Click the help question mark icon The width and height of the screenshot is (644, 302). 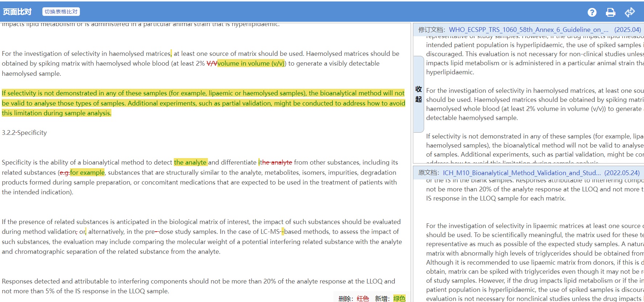coord(592,12)
